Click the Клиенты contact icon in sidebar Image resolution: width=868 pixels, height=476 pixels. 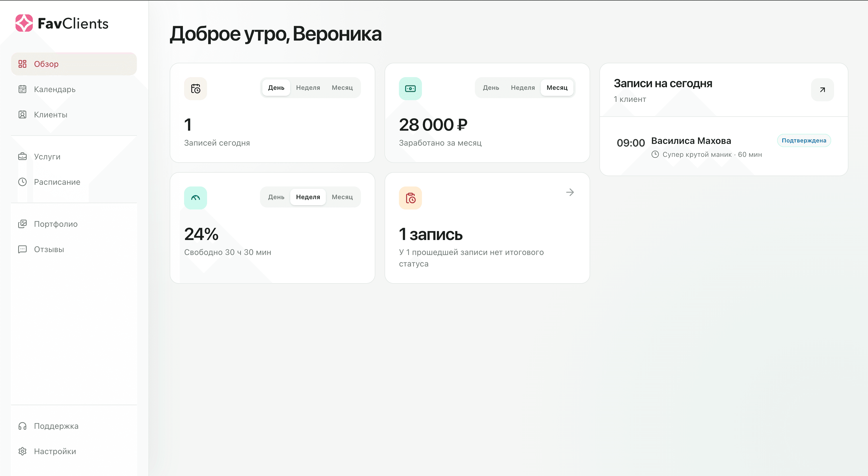click(22, 115)
